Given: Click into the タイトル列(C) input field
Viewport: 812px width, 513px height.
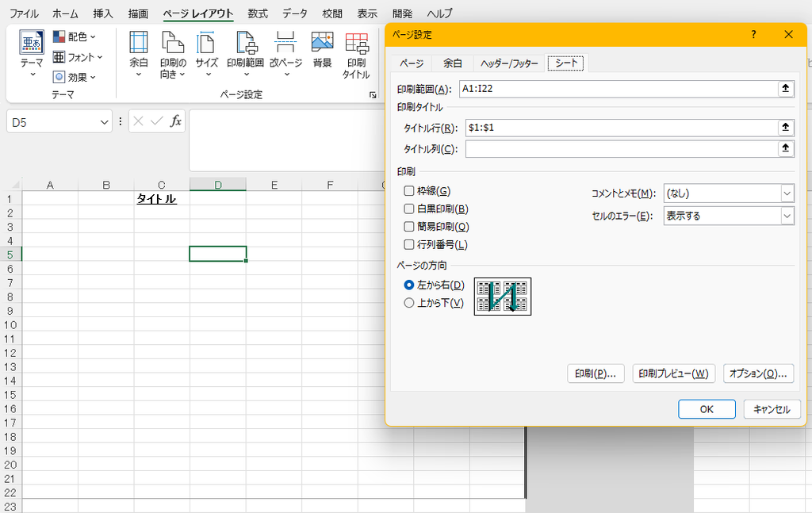Looking at the screenshot, I should (x=622, y=149).
